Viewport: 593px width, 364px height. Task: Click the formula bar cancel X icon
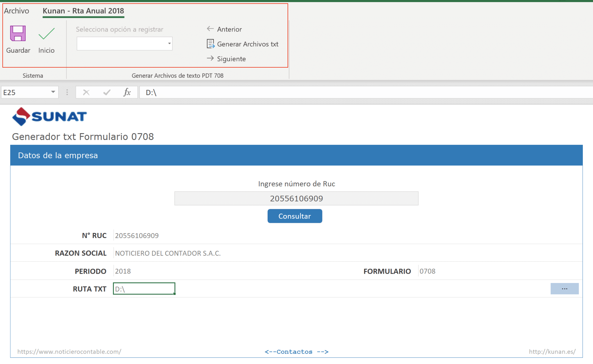click(86, 92)
